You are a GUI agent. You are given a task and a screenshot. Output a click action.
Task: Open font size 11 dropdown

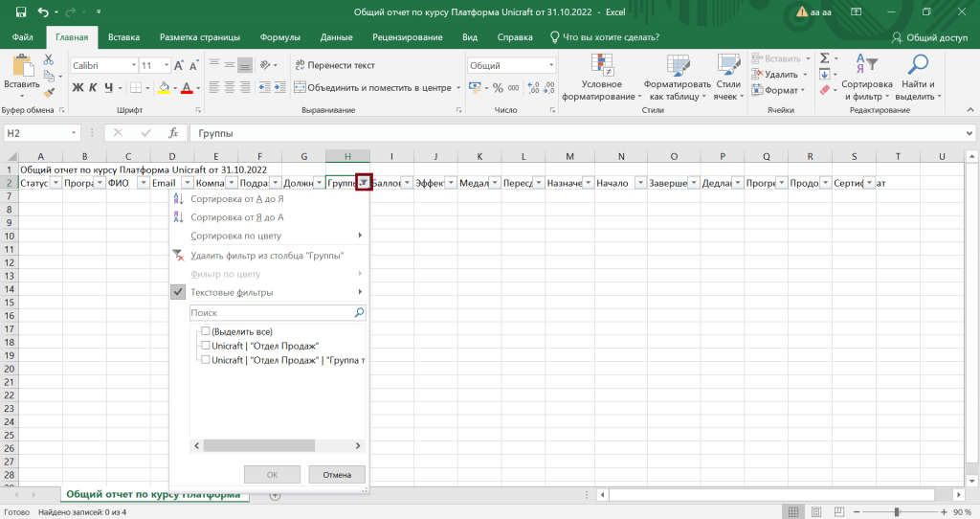[167, 66]
